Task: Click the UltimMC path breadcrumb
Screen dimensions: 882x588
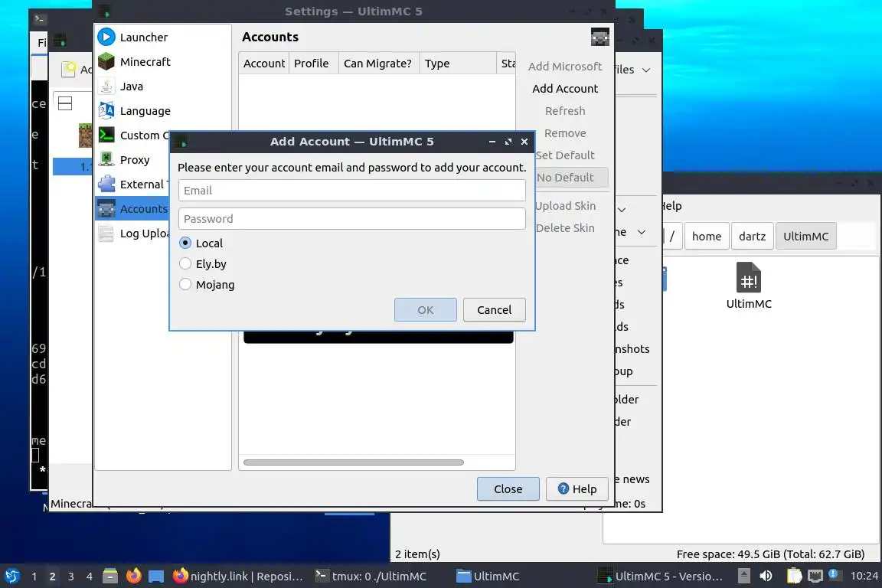Action: click(805, 237)
